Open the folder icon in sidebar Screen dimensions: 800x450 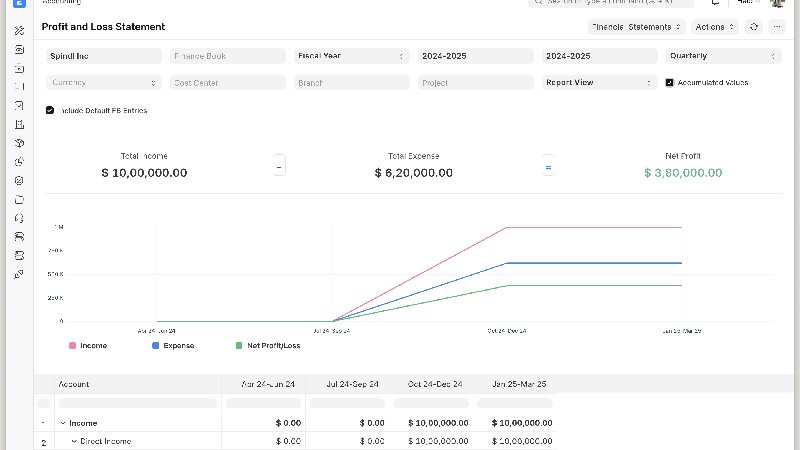coord(19,199)
